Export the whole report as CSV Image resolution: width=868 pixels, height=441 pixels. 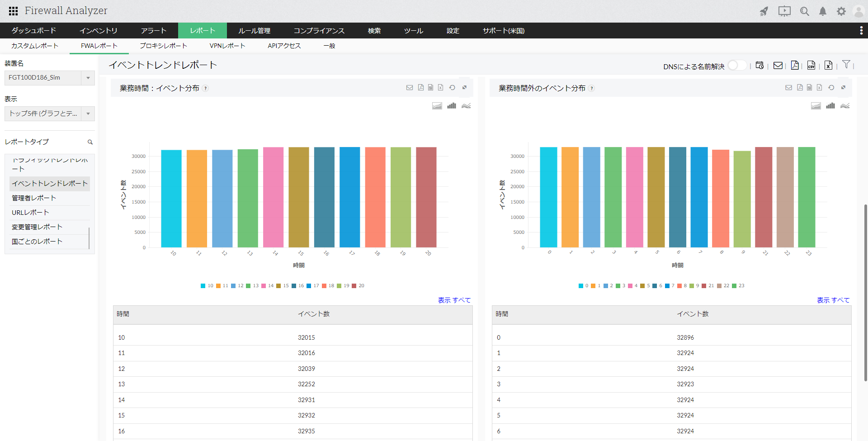tap(811, 66)
